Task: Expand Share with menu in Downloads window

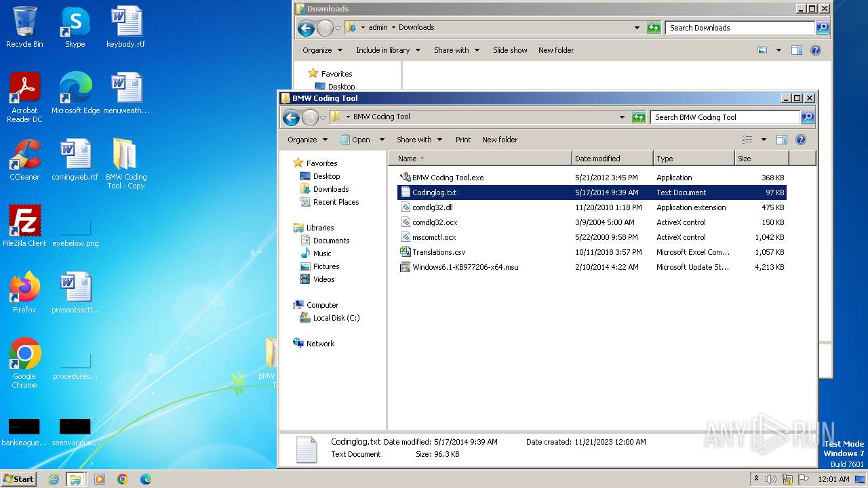Action: click(456, 50)
